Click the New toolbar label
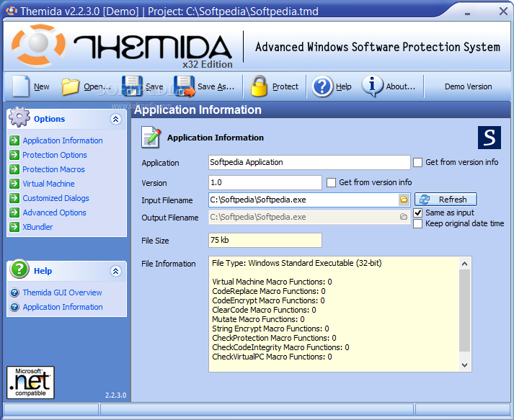Image resolution: width=514 pixels, height=420 pixels. pos(42,86)
